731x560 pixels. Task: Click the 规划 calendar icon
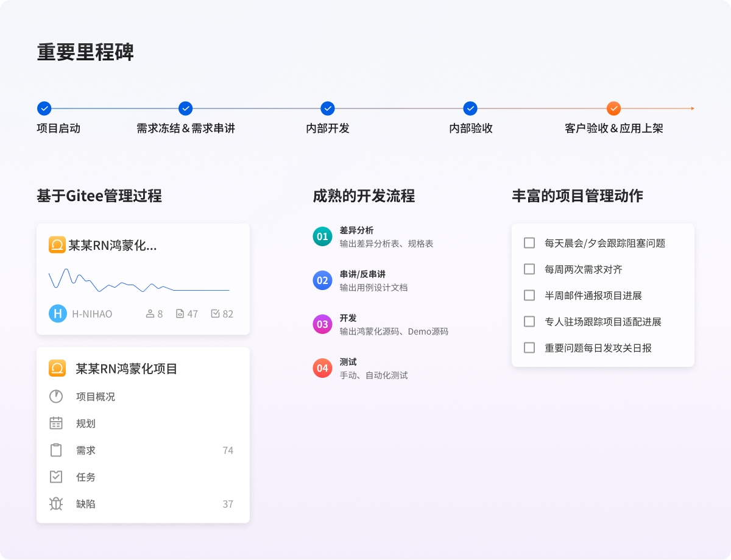point(56,424)
